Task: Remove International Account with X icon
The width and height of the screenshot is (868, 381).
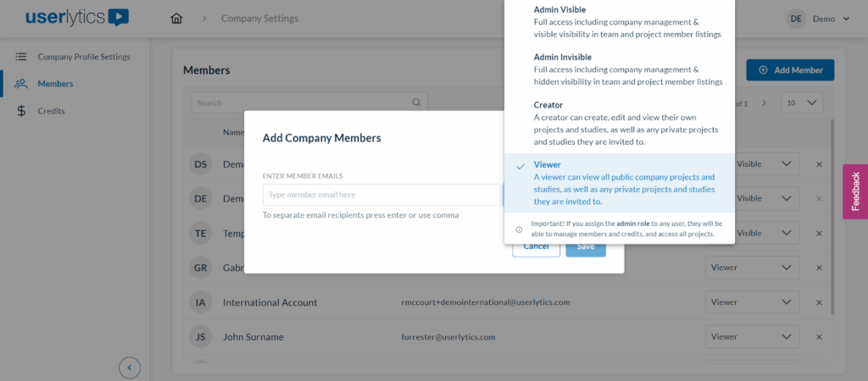Action: click(x=819, y=302)
